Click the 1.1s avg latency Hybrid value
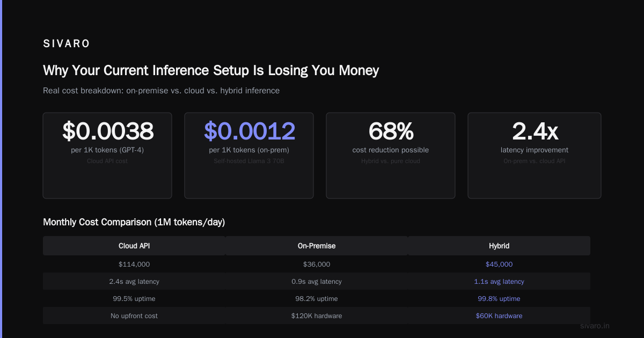The width and height of the screenshot is (644, 338). pyautogui.click(x=499, y=282)
